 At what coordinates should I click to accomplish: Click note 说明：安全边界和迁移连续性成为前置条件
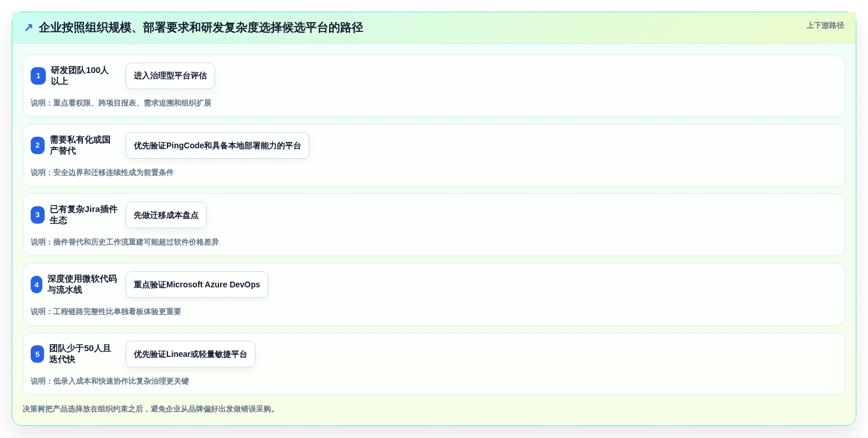pos(102,173)
